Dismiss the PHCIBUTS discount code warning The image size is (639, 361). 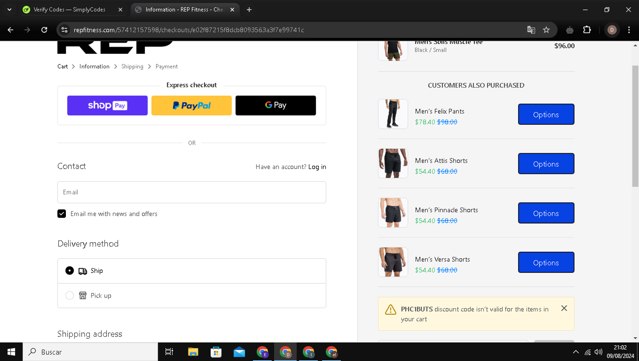(x=564, y=308)
